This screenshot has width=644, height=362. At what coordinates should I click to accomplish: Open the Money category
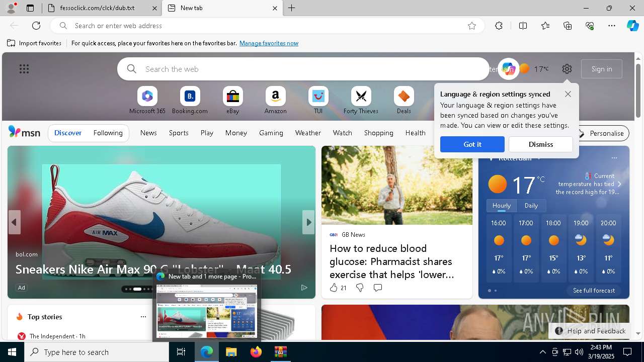click(236, 133)
